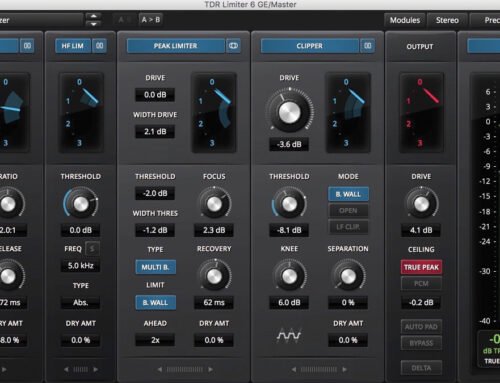Move Peak Limiter module right with arrow
The height and width of the screenshot is (383, 500).
pos(210,369)
